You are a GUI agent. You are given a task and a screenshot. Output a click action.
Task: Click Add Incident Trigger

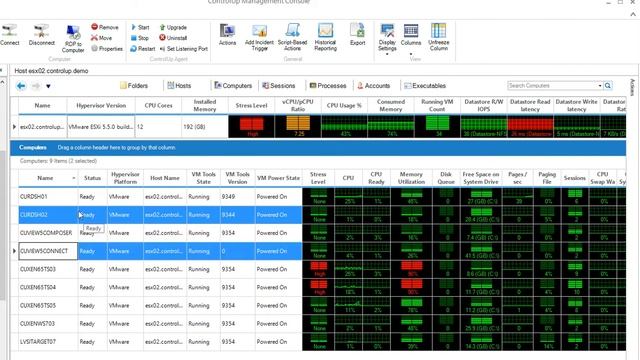point(259,37)
